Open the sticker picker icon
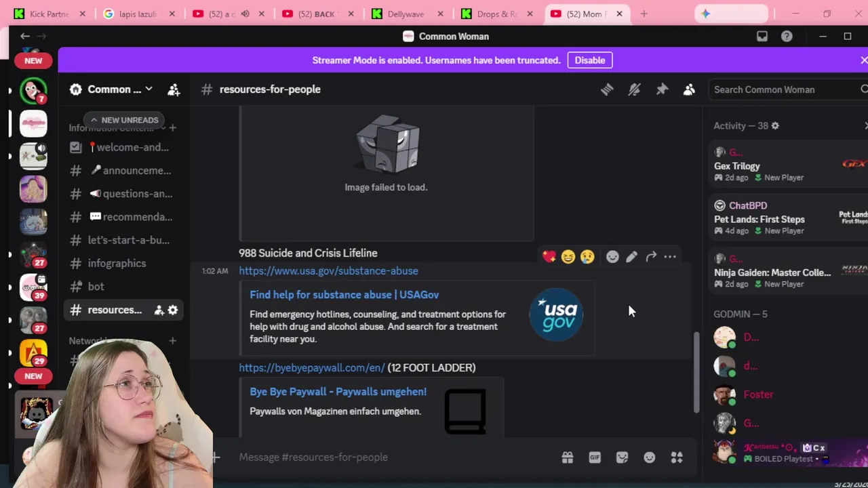868x488 pixels. [622, 457]
